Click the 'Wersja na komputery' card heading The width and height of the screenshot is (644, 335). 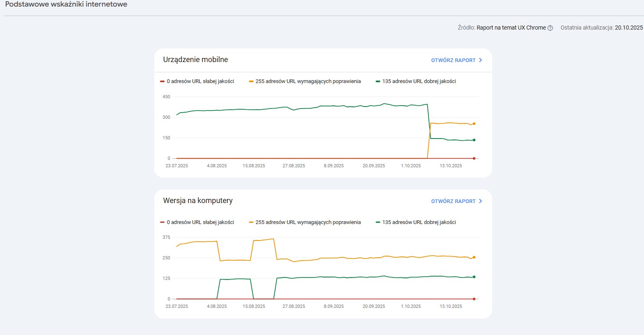198,201
